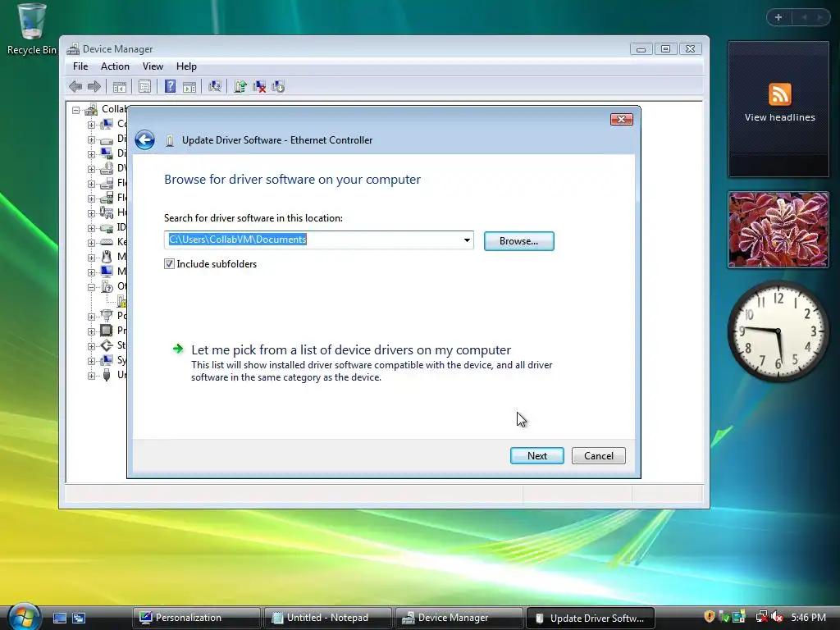Click the Uninstall device red X toolbar icon

tap(259, 86)
